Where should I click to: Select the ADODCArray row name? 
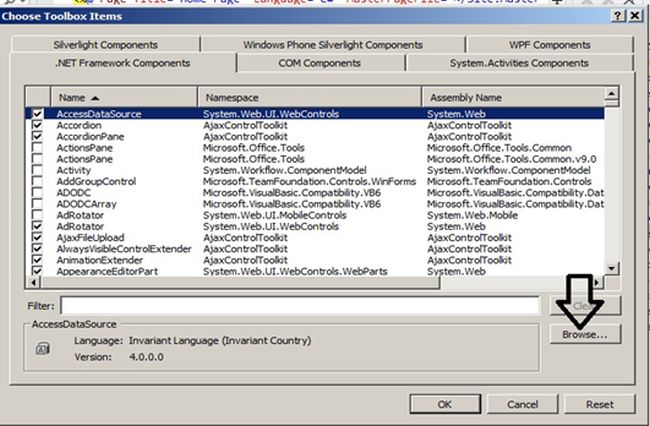[x=87, y=204]
